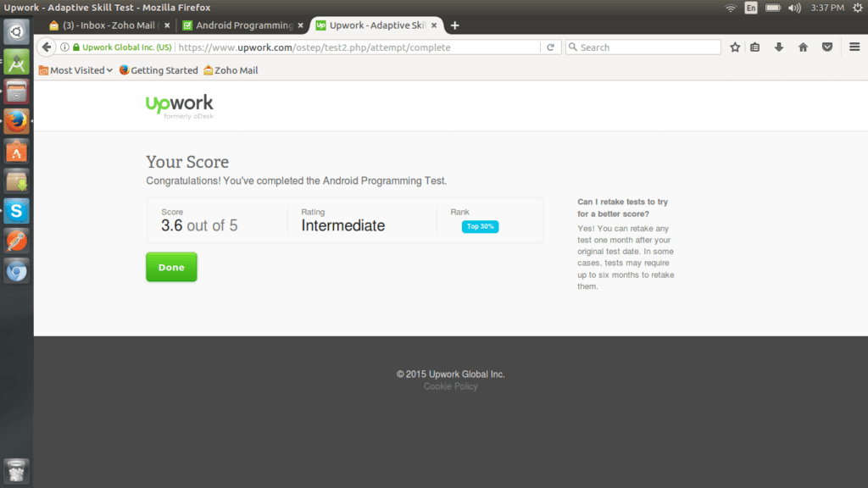
Task: Click the Upwork logo
Action: click(180, 106)
